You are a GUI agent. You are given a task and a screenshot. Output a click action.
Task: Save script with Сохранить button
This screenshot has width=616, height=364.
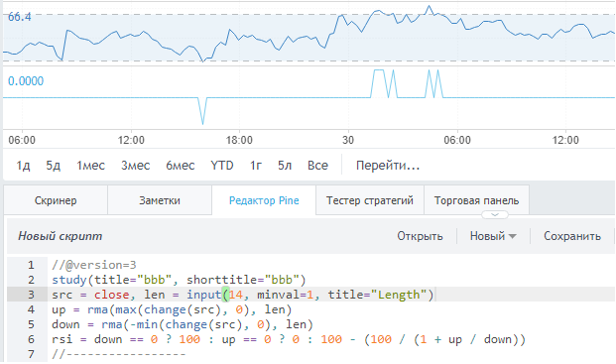tap(572, 236)
